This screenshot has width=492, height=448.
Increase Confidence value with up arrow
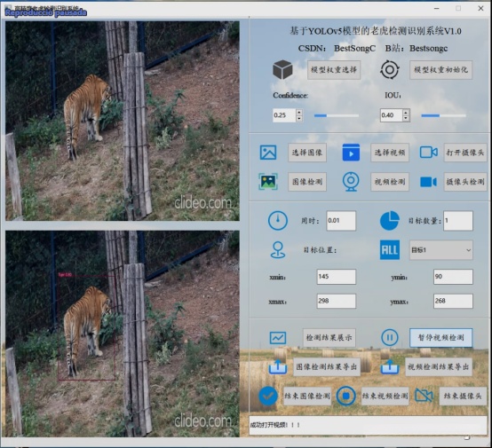pos(299,112)
